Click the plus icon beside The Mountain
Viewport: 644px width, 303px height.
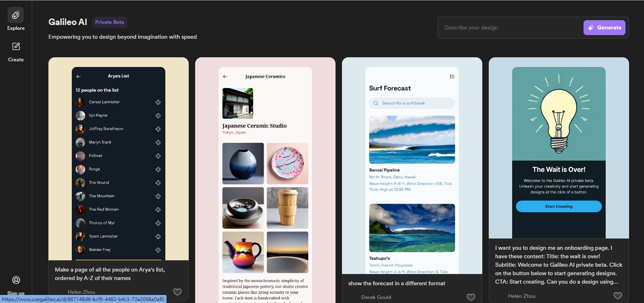point(158,196)
